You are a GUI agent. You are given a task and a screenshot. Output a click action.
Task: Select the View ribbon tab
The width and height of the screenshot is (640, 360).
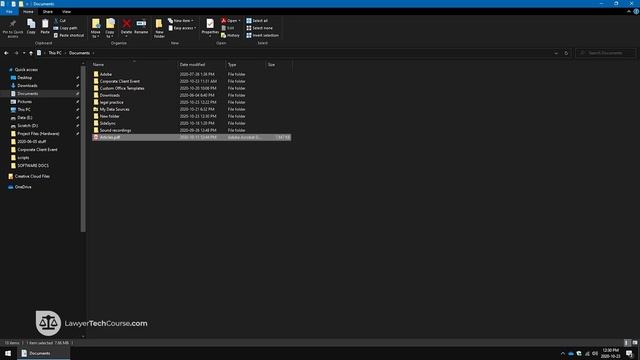tap(66, 12)
